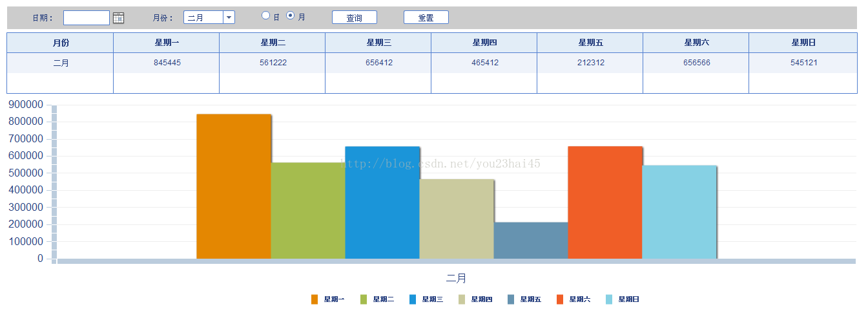Select the 日 radio button
Image resolution: width=868 pixels, height=313 pixels.
coord(265,16)
